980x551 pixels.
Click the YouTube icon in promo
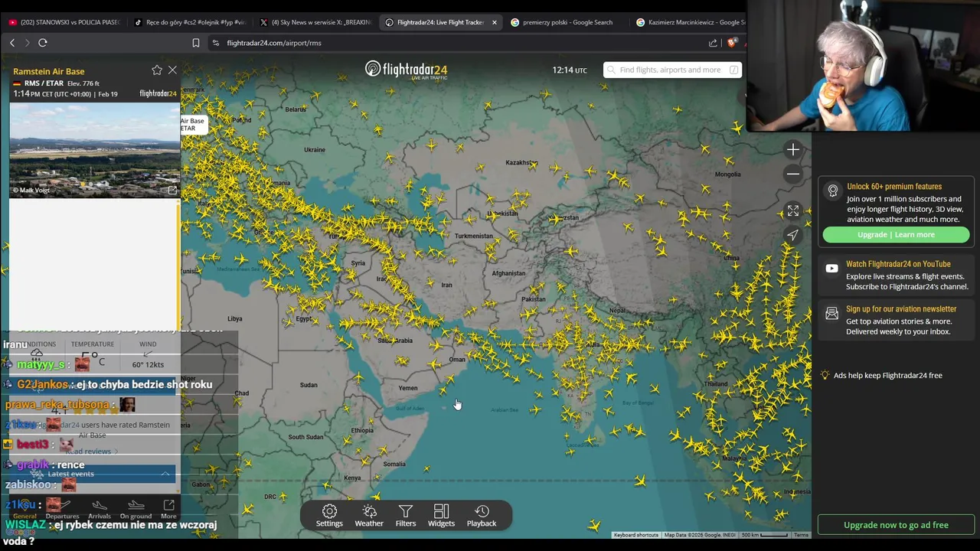click(x=832, y=269)
